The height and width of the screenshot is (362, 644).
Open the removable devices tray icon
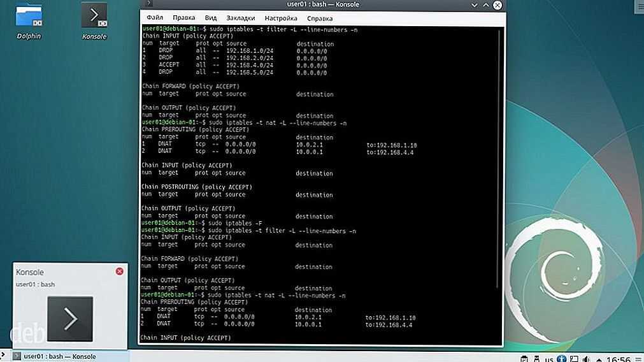(x=536, y=359)
